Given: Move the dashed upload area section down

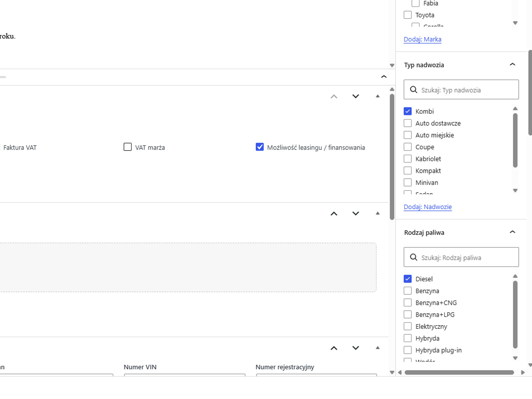Looking at the screenshot, I should click(x=356, y=213).
